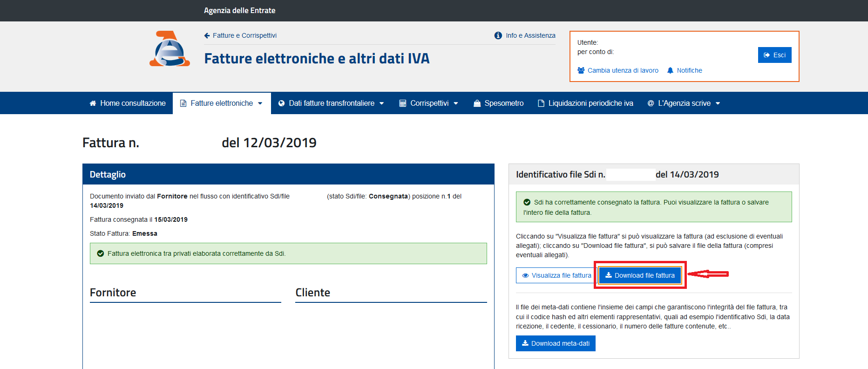Image resolution: width=868 pixels, height=369 pixels.
Task: Click the download icon in Download meta-dati button
Action: click(x=525, y=343)
